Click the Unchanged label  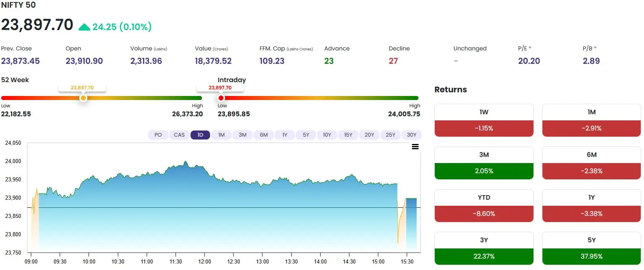click(x=470, y=48)
